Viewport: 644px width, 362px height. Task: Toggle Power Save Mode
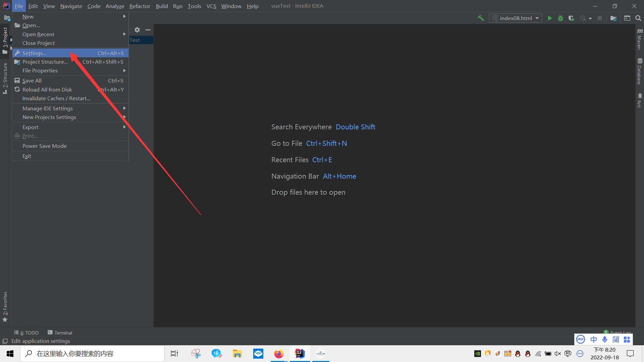tap(45, 146)
